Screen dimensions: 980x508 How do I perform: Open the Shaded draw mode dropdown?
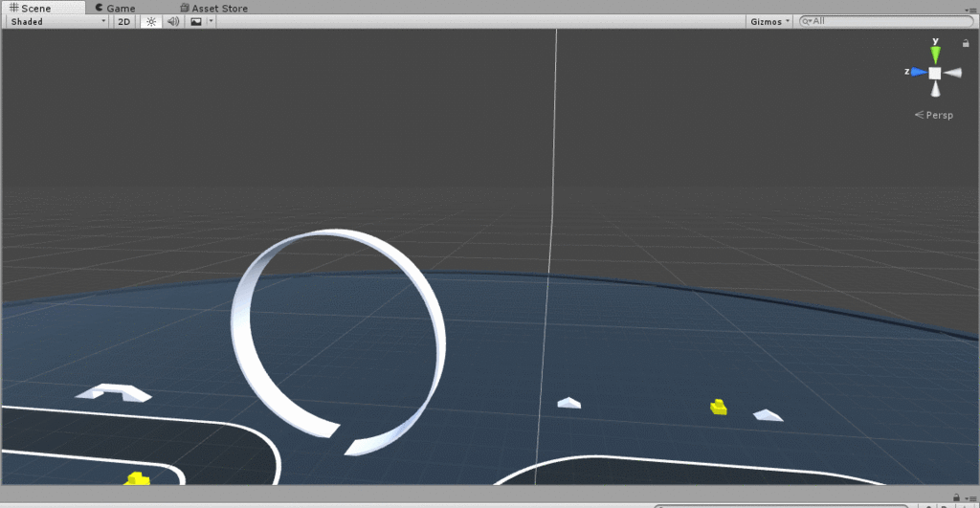[58, 21]
